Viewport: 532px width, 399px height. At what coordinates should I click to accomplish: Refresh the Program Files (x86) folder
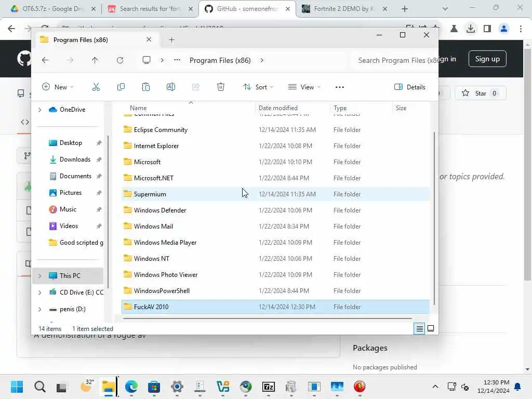point(120,60)
